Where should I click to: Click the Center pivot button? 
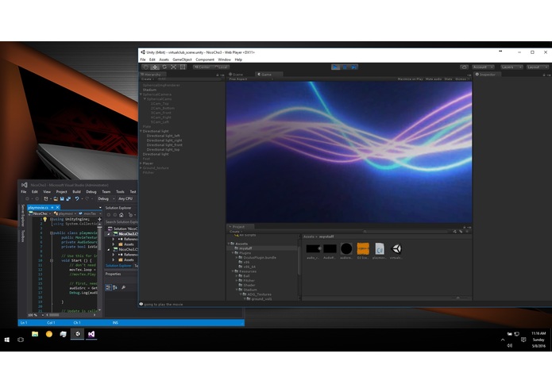pyautogui.click(x=203, y=67)
